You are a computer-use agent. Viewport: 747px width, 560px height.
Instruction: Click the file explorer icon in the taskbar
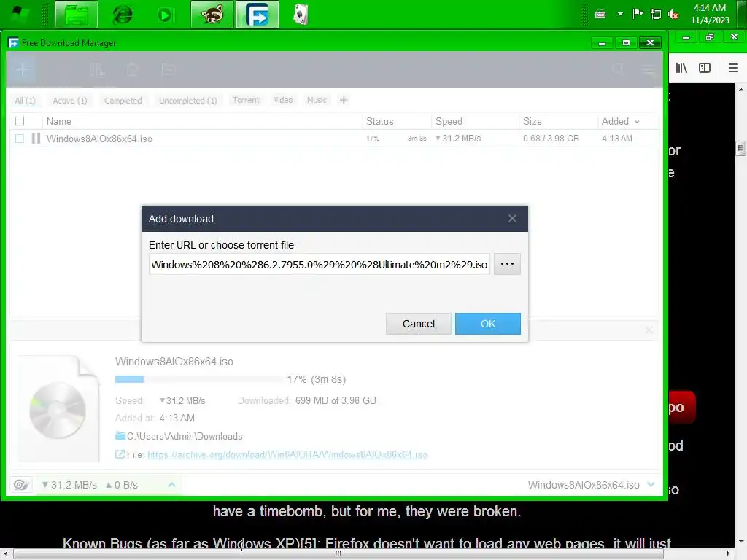[x=77, y=15]
